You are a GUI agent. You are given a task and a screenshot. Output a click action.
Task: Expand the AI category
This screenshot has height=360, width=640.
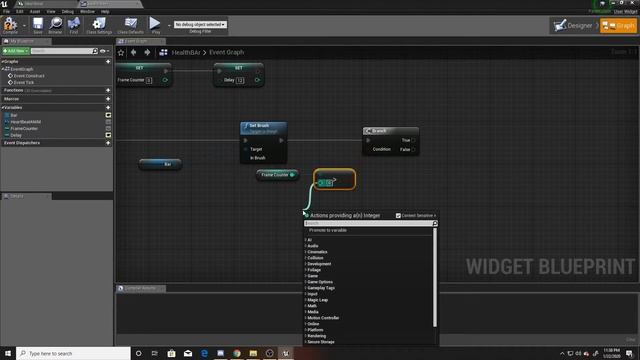(x=306, y=240)
